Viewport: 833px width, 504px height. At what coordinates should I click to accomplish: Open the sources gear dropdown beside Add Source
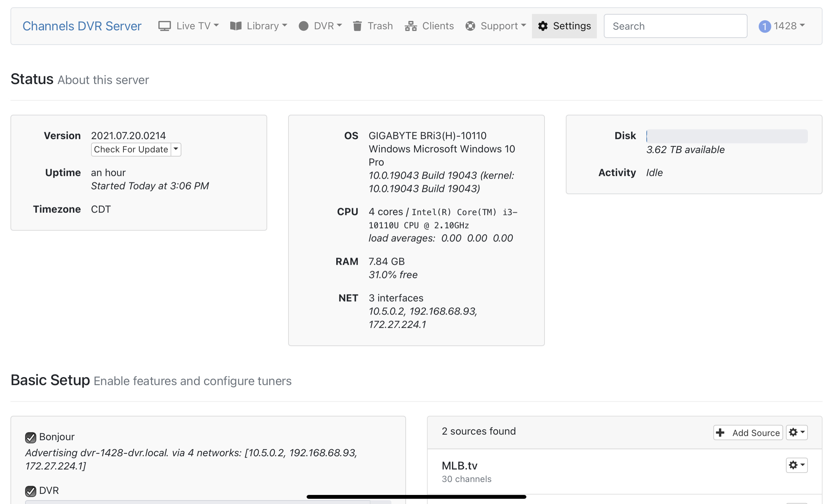796,432
